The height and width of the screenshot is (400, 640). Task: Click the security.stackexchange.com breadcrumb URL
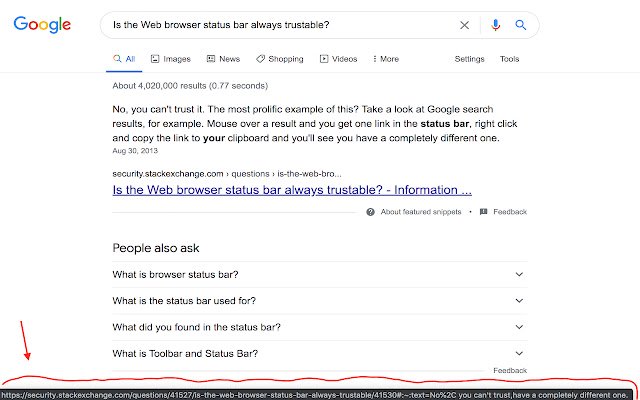227,174
